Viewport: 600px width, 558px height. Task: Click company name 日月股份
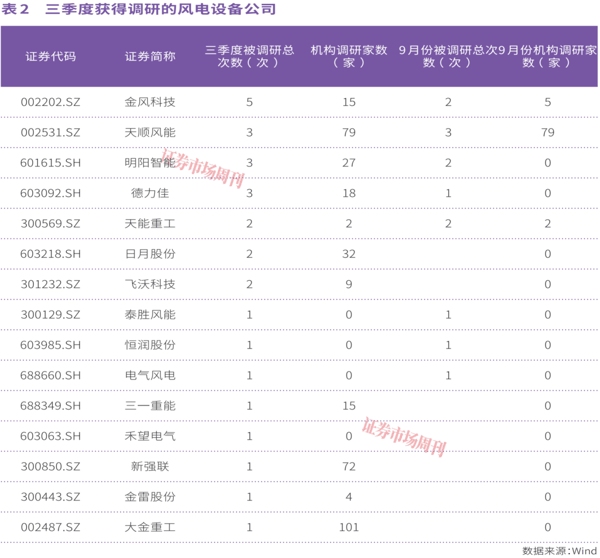pos(150,254)
